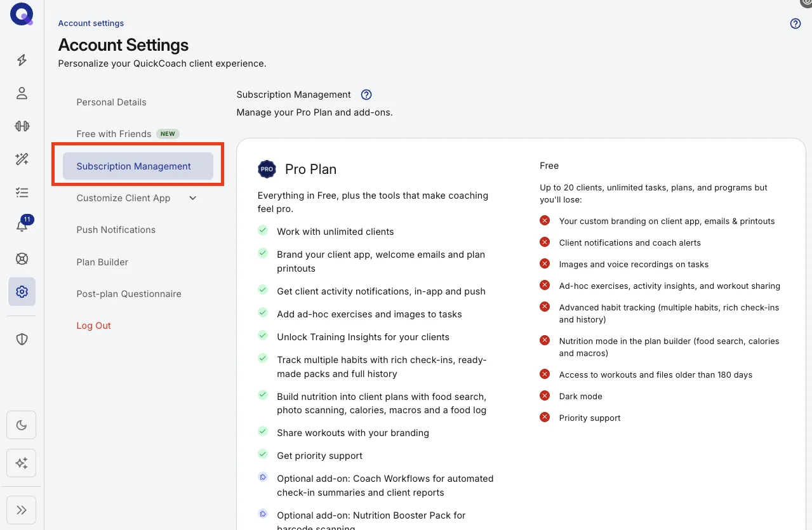The width and height of the screenshot is (812, 530).
Task: Open Post-plan Questionnaire settings
Action: coord(129,294)
